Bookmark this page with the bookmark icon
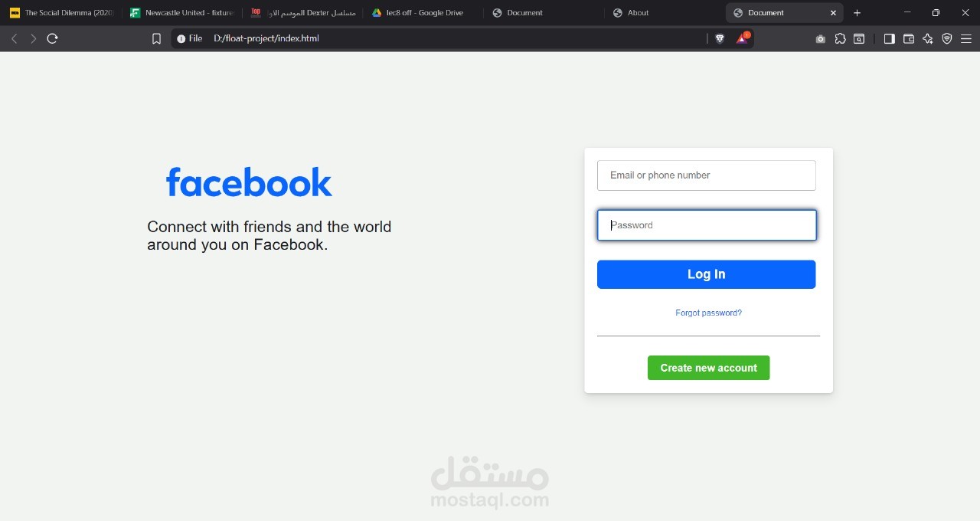This screenshot has height=521, width=980. tap(156, 38)
